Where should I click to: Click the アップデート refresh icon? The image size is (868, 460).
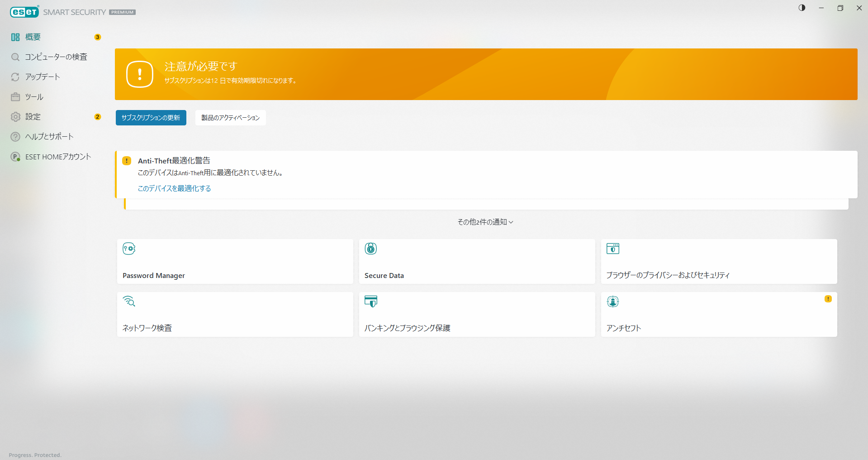point(15,77)
